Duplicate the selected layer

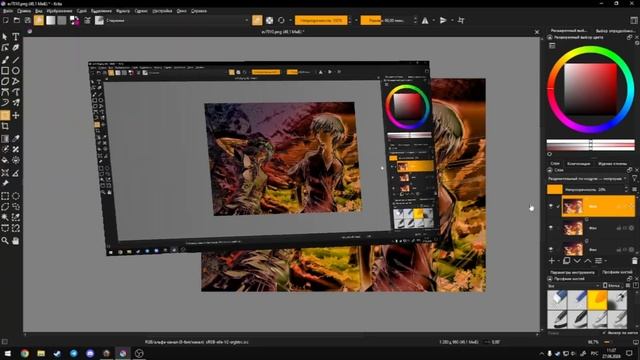[566, 260]
